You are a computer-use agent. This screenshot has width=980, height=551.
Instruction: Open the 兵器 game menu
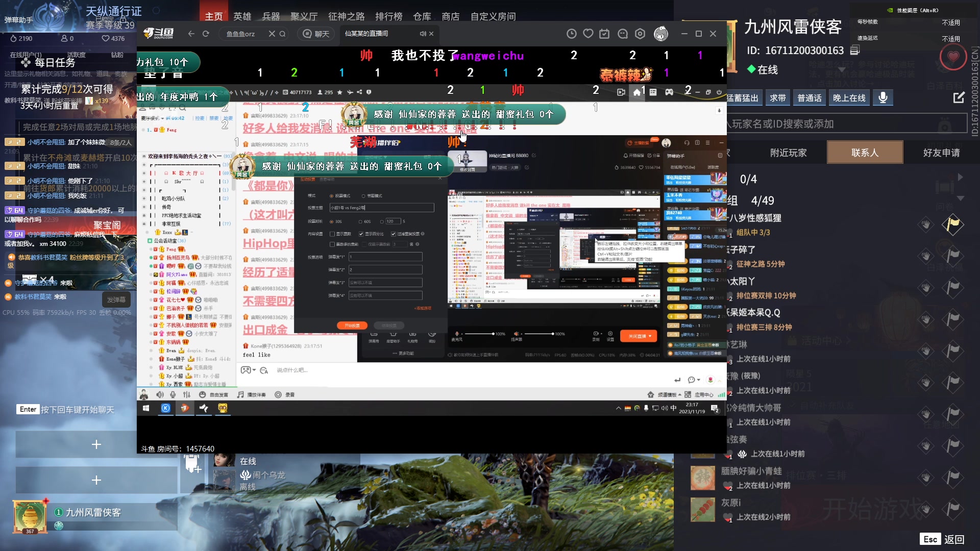(271, 16)
